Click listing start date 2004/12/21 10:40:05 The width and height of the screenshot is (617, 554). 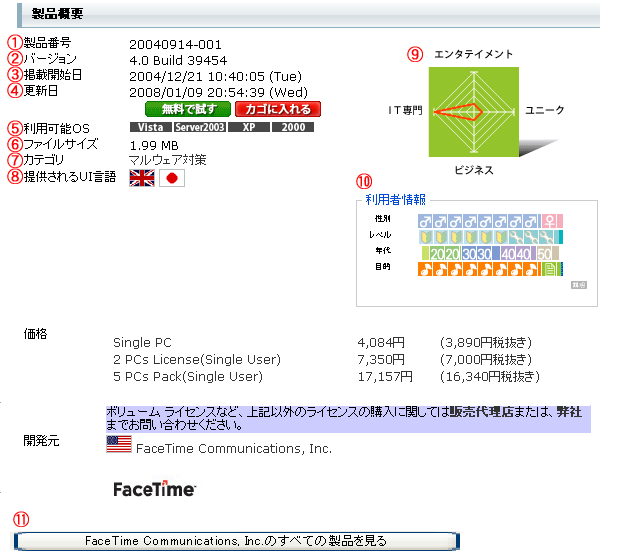(216, 76)
